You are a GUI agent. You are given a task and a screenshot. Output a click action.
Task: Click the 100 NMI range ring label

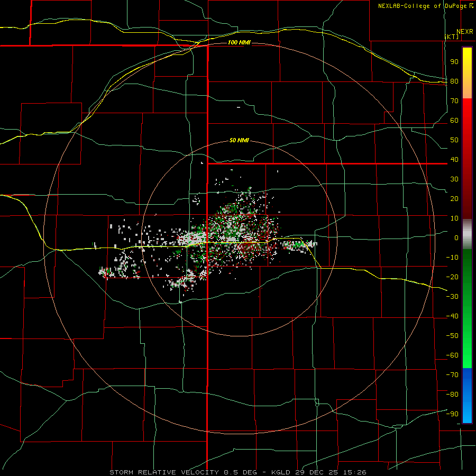(x=239, y=42)
